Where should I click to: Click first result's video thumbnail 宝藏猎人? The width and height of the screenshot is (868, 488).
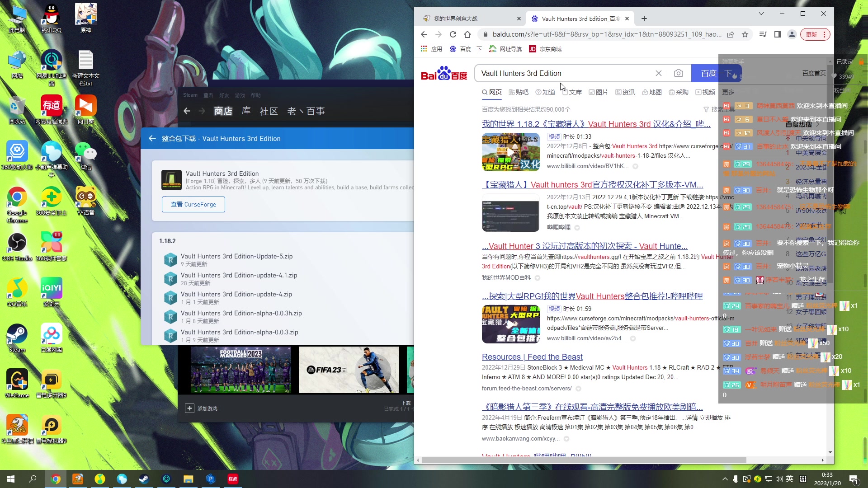(510, 152)
